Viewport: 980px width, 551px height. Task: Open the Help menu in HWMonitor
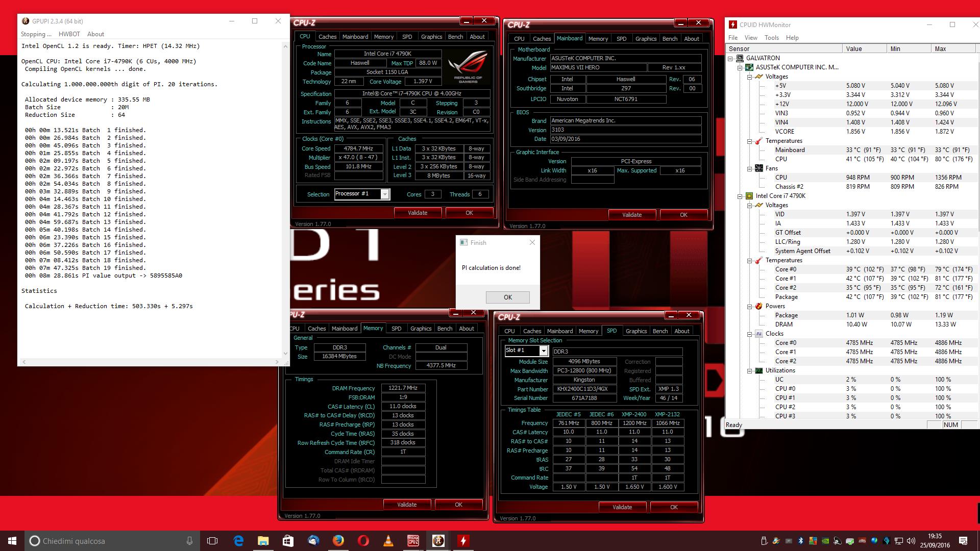792,38
